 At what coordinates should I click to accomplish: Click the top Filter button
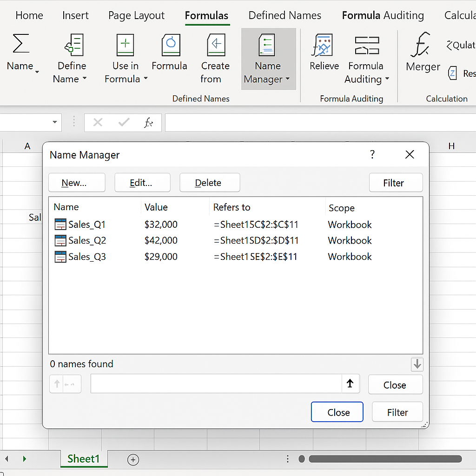(396, 183)
